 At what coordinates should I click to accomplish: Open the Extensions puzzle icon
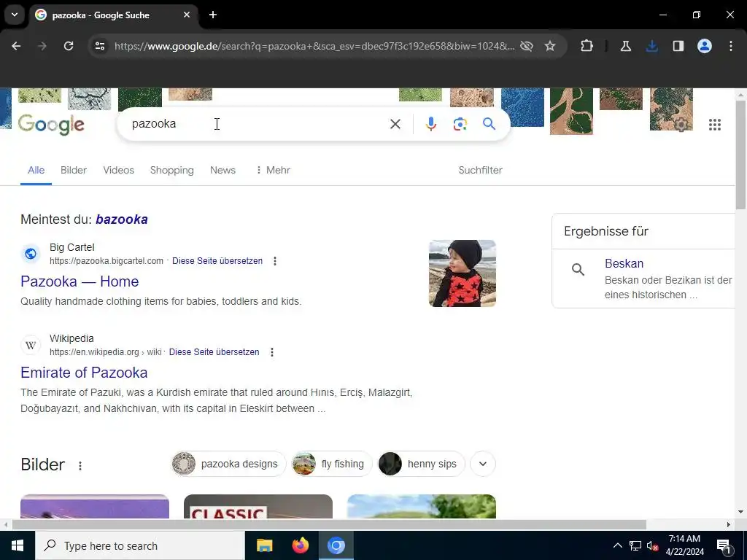point(587,46)
